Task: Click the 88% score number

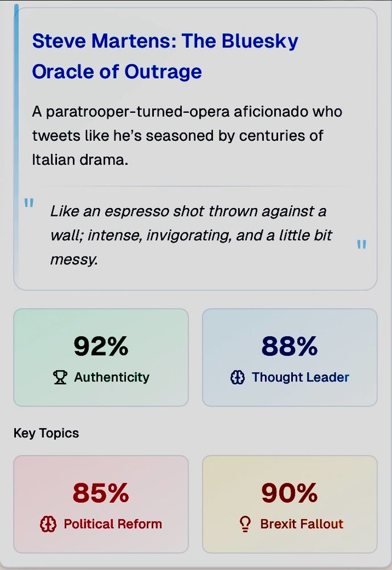Action: (289, 346)
